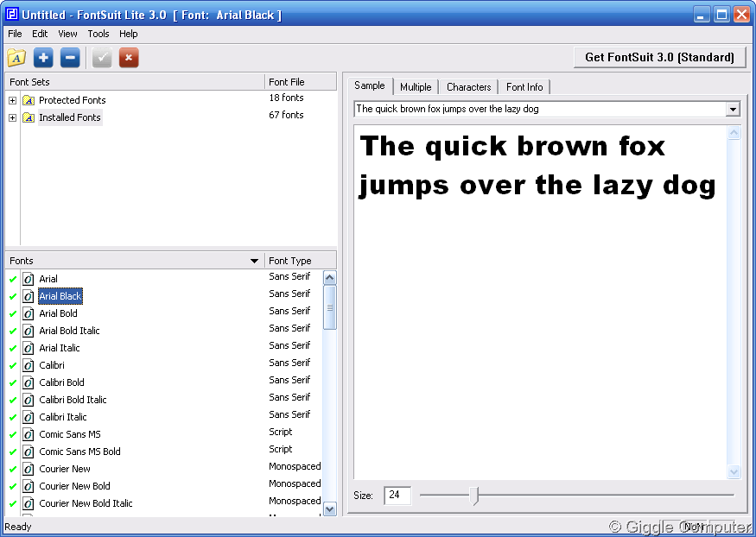Click Get FontSuit 3.0 (Standard) button
The width and height of the screenshot is (756, 537).
659,57
